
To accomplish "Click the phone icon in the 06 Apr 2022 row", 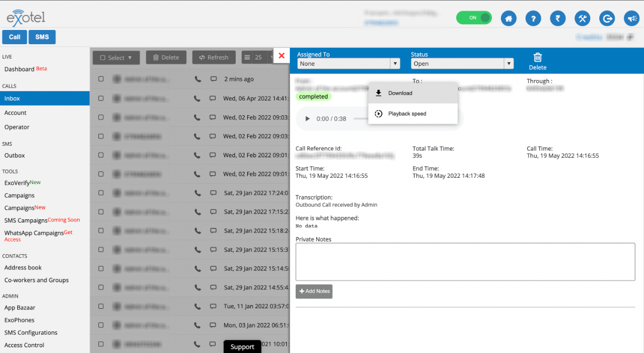I will point(198,98).
